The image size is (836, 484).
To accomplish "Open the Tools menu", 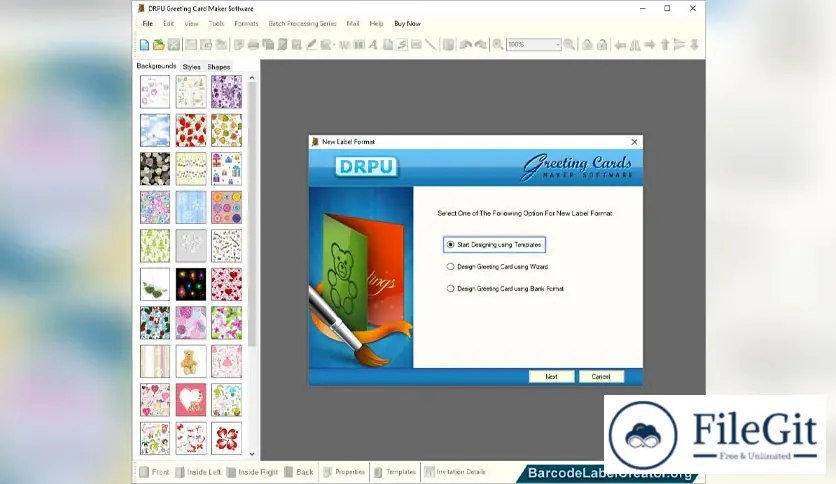I will click(x=216, y=23).
